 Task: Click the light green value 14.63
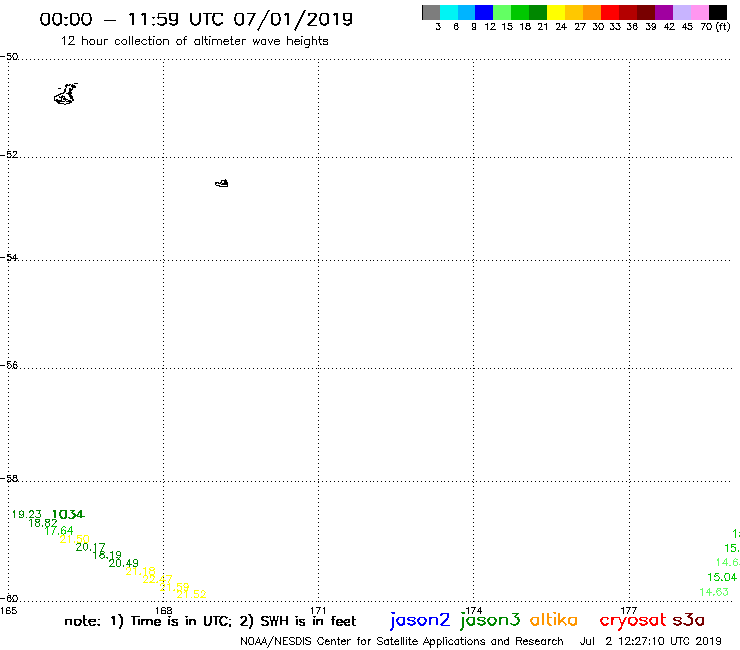coord(714,591)
